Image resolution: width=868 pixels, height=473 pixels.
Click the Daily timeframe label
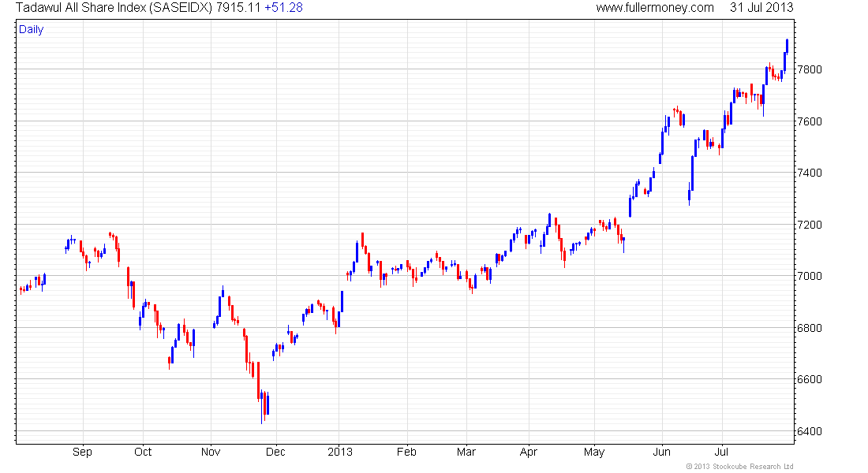[31, 30]
